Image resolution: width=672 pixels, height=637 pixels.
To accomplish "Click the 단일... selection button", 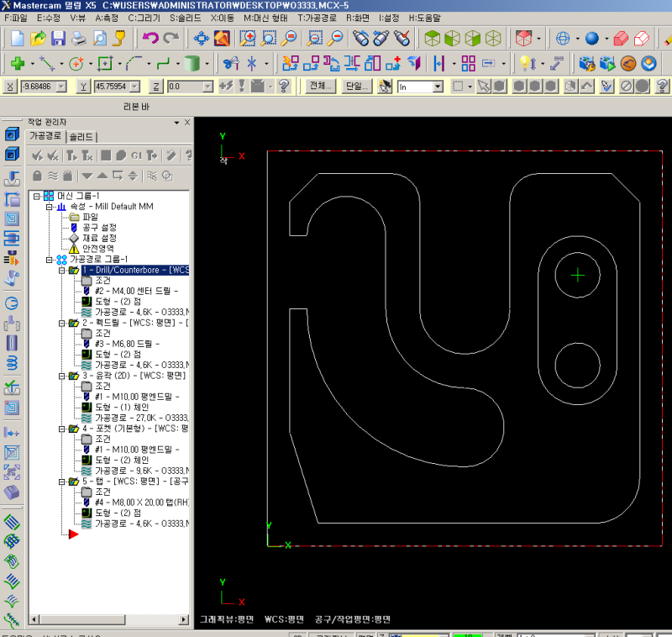I will point(356,87).
